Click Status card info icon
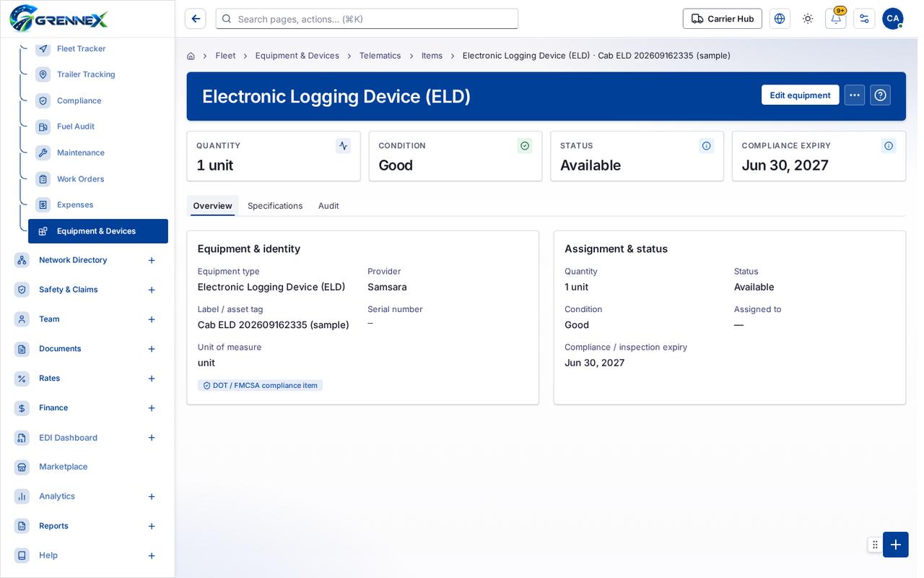This screenshot has width=924, height=578. coord(707,146)
